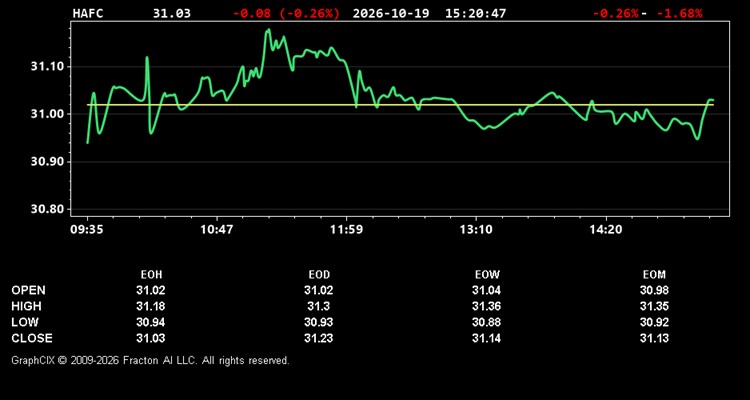Viewport: 750px width, 400px height.
Task: Click the OPEN row label
Action: (x=29, y=290)
